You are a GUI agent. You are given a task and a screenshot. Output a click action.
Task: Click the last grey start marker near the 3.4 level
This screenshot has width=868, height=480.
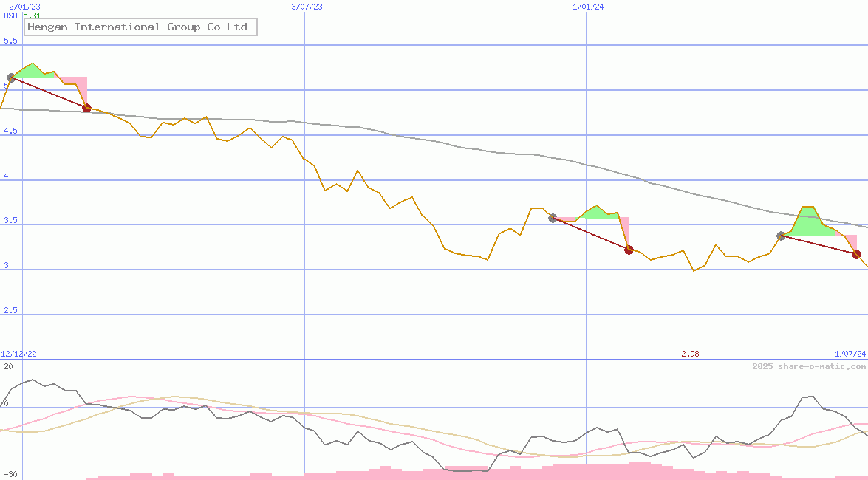[781, 236]
